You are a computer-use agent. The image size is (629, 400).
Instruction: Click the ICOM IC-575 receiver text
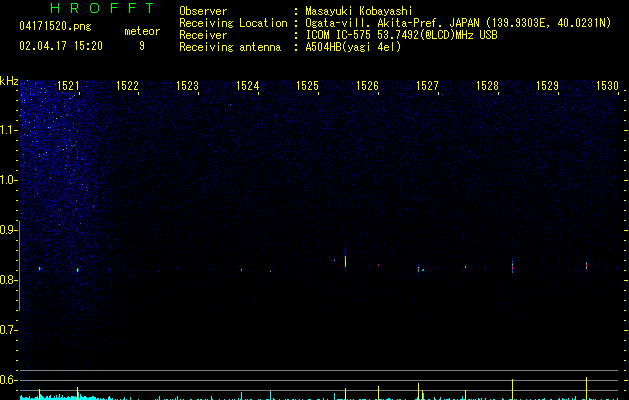point(401,35)
